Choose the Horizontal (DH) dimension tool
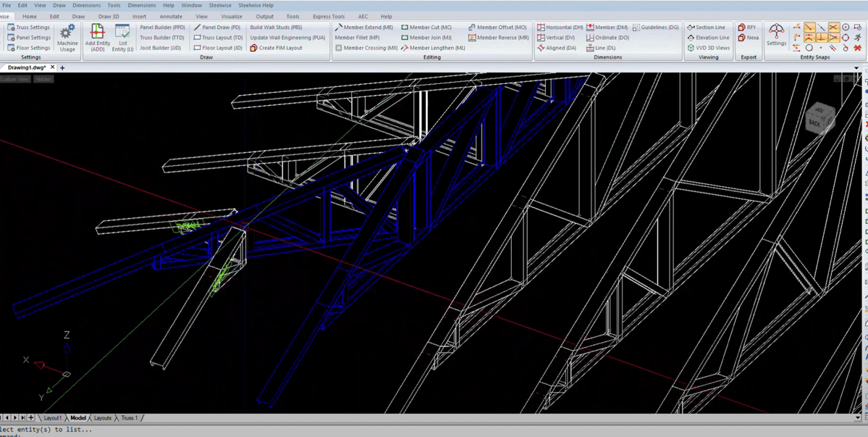This screenshot has height=437, width=868. click(x=560, y=28)
